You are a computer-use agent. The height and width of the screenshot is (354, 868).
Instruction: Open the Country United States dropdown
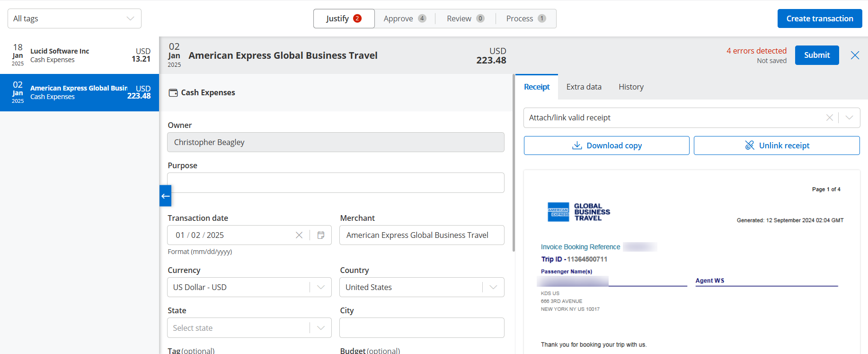tap(422, 287)
